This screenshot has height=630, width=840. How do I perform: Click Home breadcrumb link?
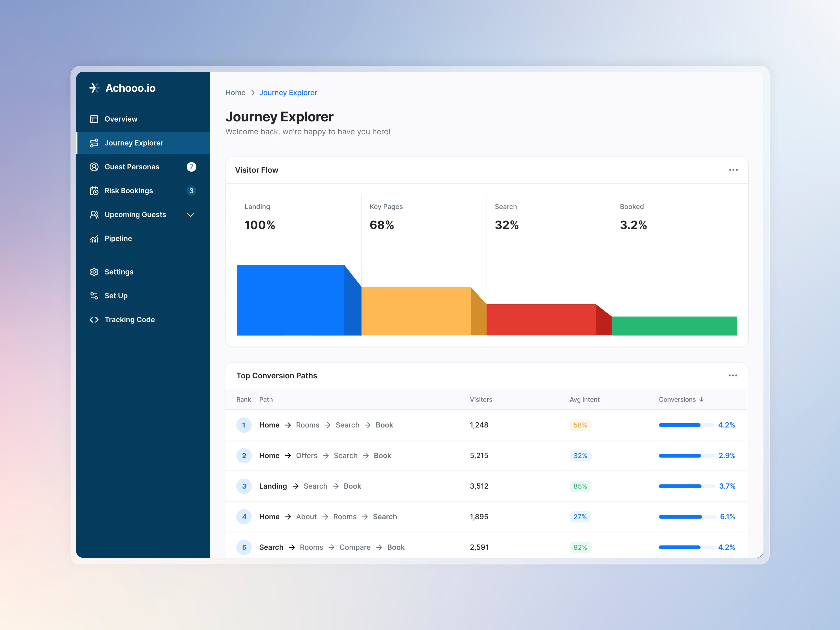[x=235, y=93]
